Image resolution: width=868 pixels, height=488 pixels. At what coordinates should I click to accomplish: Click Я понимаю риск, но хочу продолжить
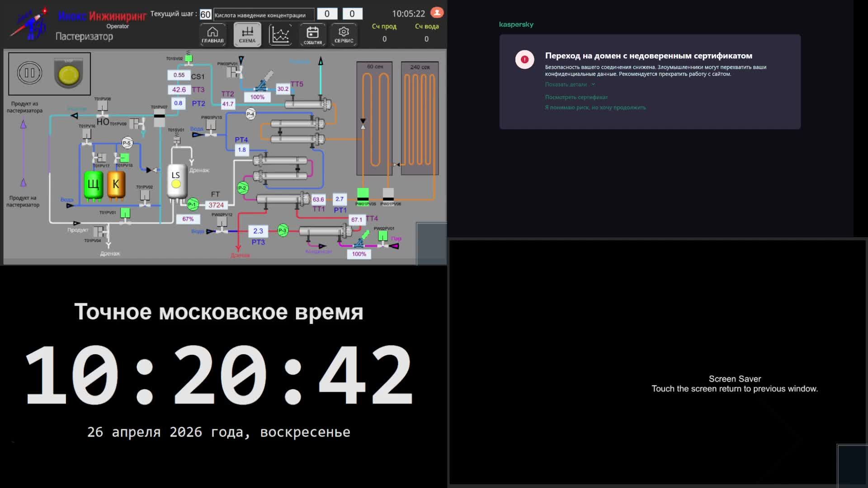[x=596, y=107]
